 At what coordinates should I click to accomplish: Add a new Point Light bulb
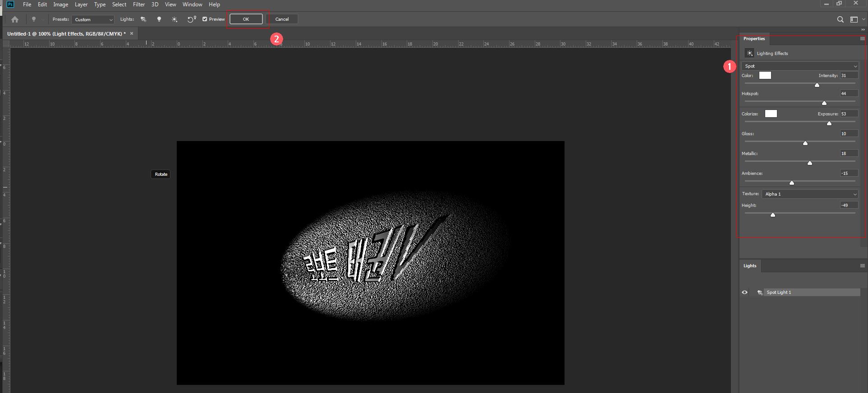159,19
